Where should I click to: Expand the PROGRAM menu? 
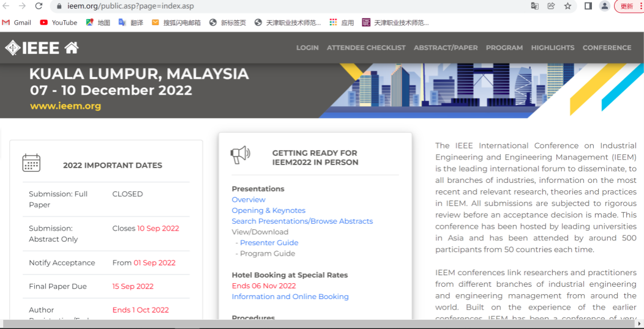point(504,48)
